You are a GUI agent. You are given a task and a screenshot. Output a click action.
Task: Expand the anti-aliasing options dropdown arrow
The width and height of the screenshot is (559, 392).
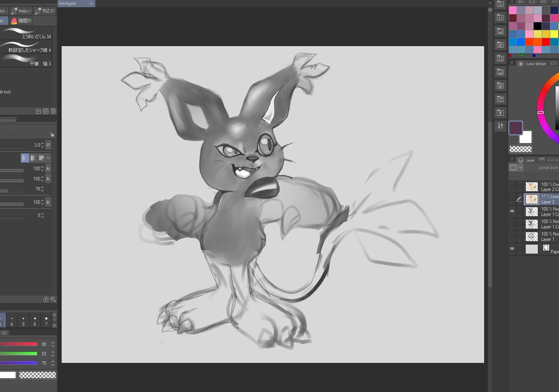(x=48, y=158)
